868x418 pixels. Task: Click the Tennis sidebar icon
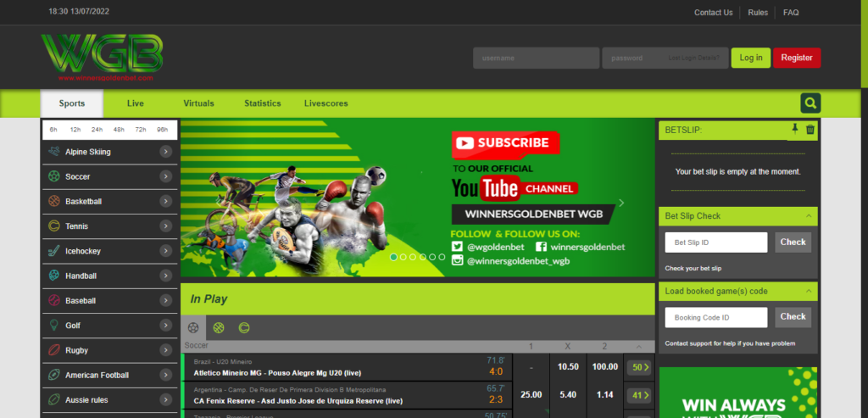tap(54, 226)
